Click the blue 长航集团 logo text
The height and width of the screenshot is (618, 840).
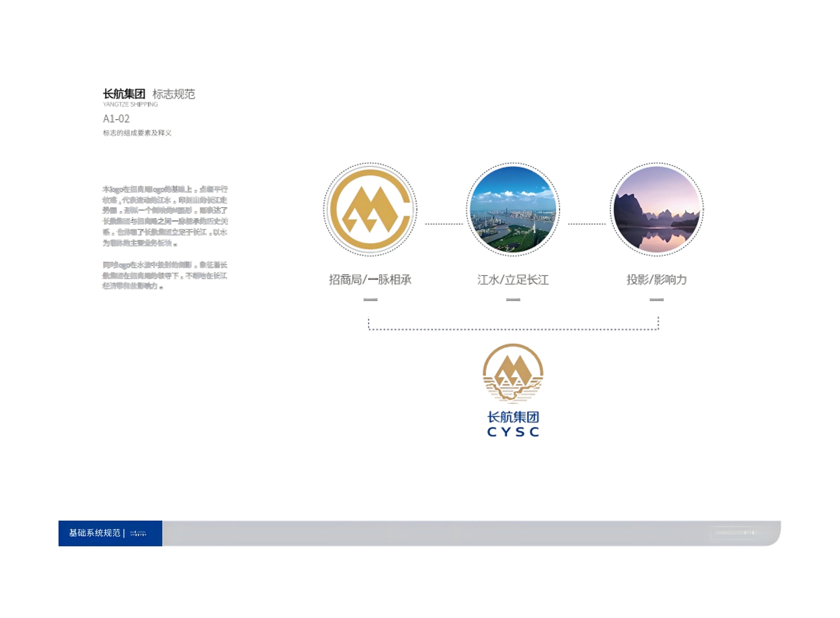coord(513,417)
